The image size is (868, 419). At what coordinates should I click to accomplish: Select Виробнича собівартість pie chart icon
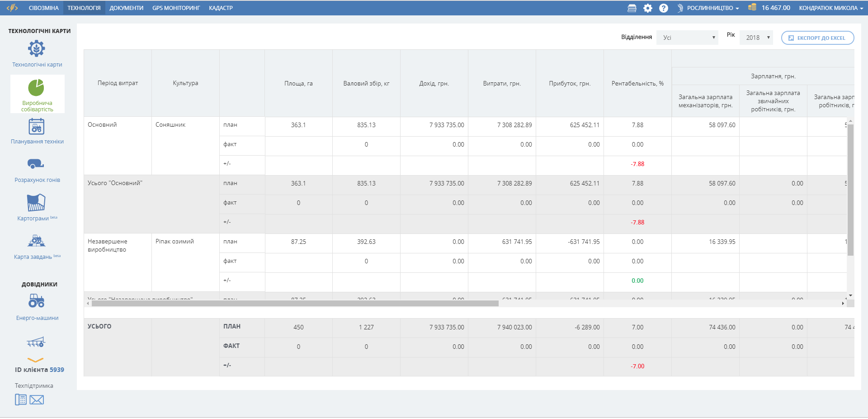coord(37,88)
